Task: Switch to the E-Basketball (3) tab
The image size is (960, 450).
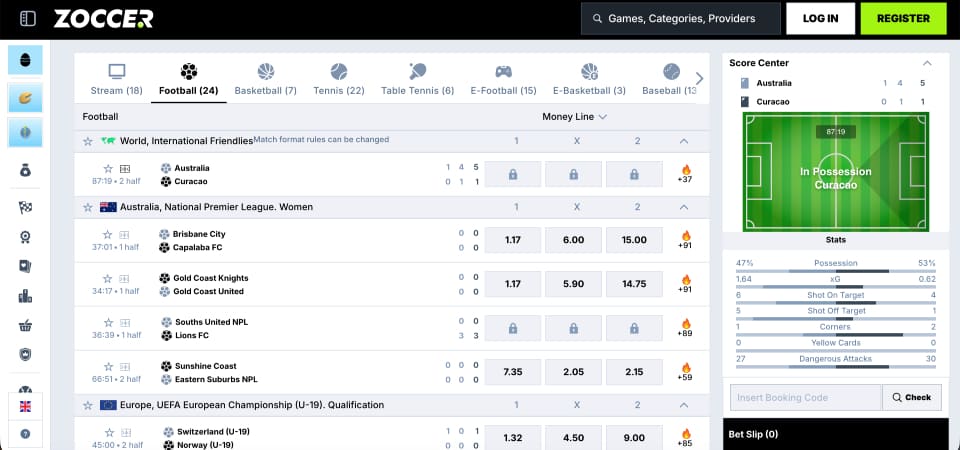Action: 589,80
